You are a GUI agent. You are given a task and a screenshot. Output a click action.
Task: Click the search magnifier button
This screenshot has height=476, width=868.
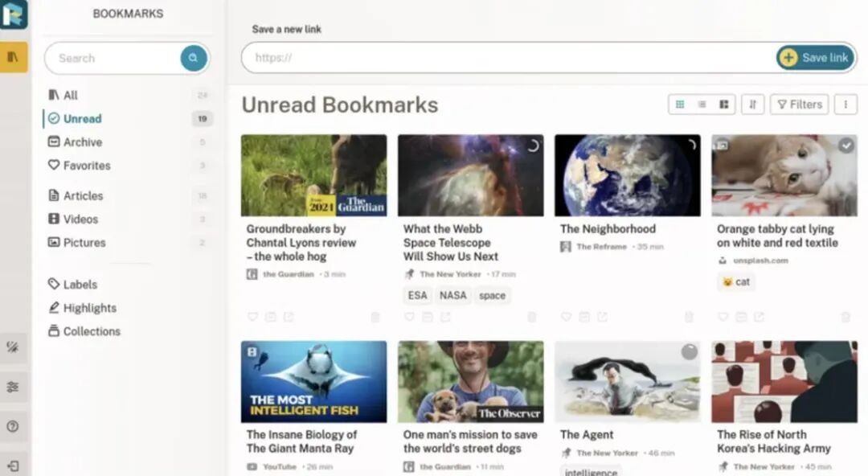click(x=193, y=58)
